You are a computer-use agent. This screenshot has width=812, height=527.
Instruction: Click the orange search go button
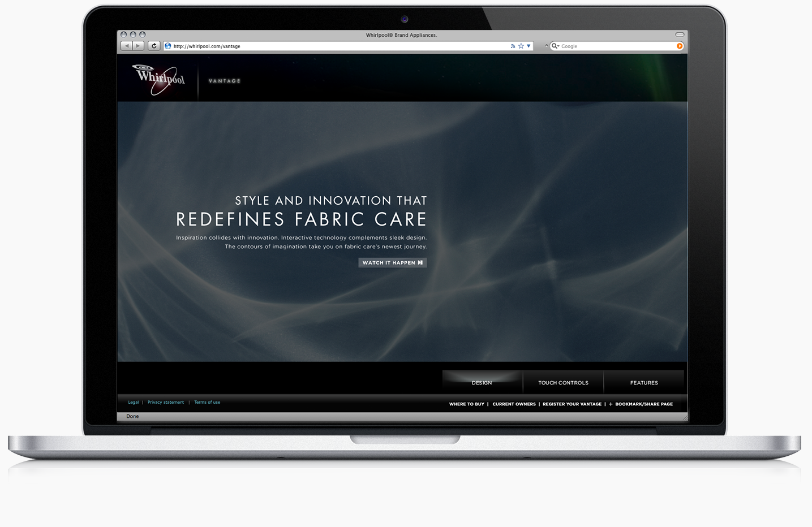(680, 46)
